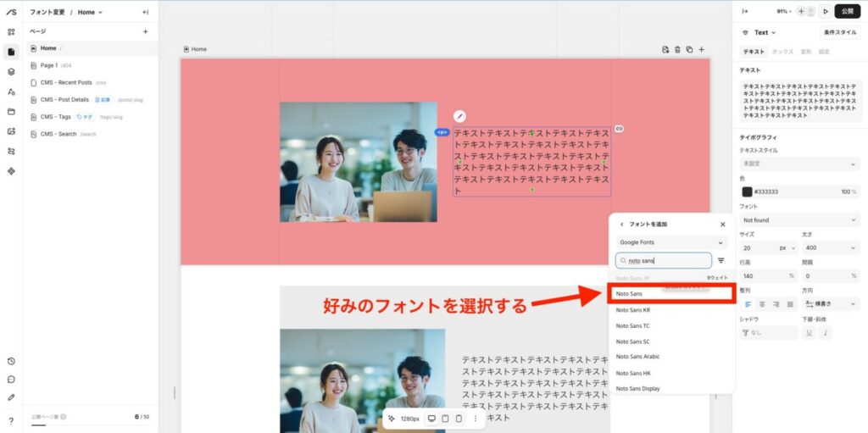This screenshot has height=433, width=868.
Task: Click the trash icon above the canvas
Action: (677, 49)
